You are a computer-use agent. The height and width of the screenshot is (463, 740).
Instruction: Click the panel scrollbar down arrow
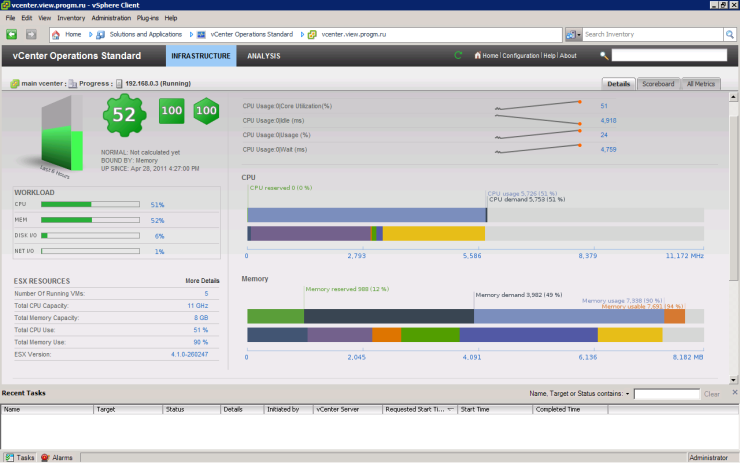pos(733,379)
